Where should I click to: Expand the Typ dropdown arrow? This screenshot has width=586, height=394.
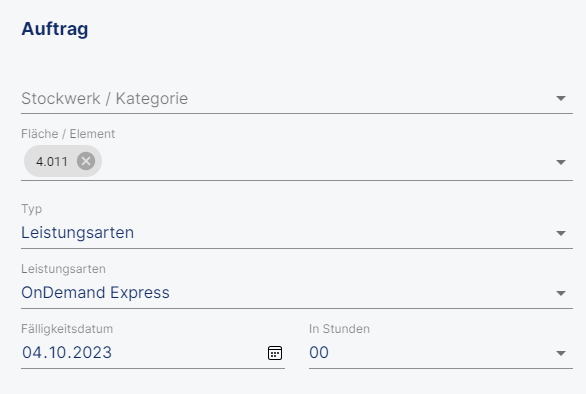(561, 233)
